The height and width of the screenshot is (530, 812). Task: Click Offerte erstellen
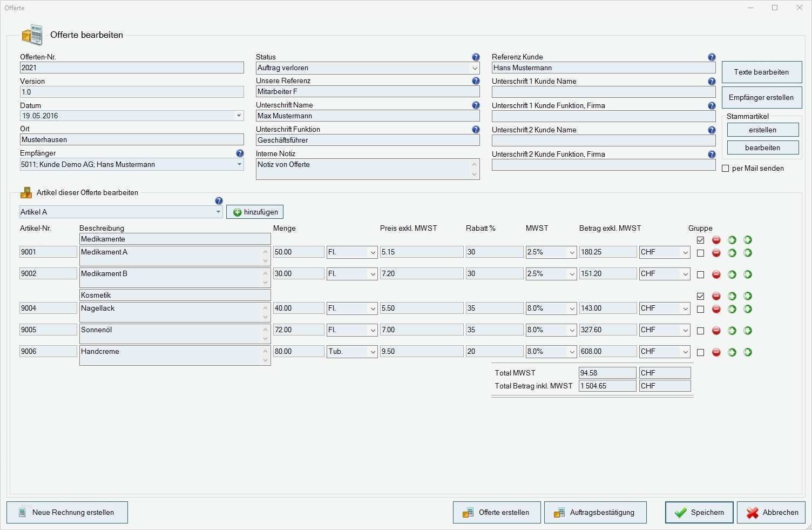[497, 512]
